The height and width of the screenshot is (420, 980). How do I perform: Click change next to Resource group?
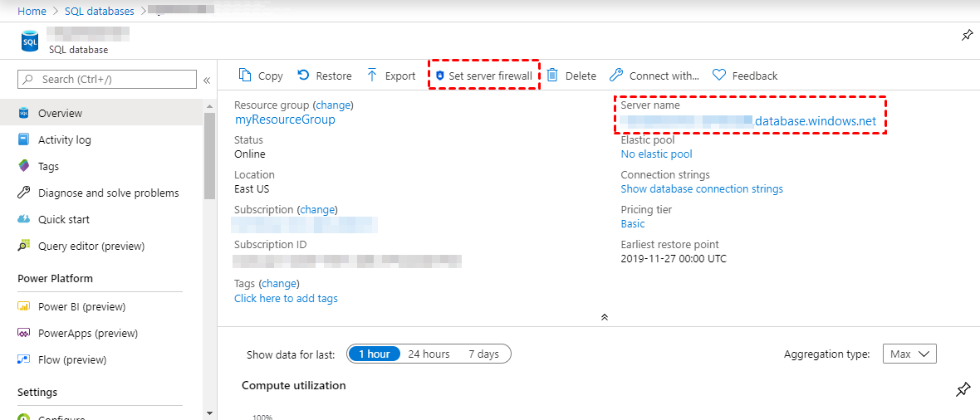click(x=333, y=105)
